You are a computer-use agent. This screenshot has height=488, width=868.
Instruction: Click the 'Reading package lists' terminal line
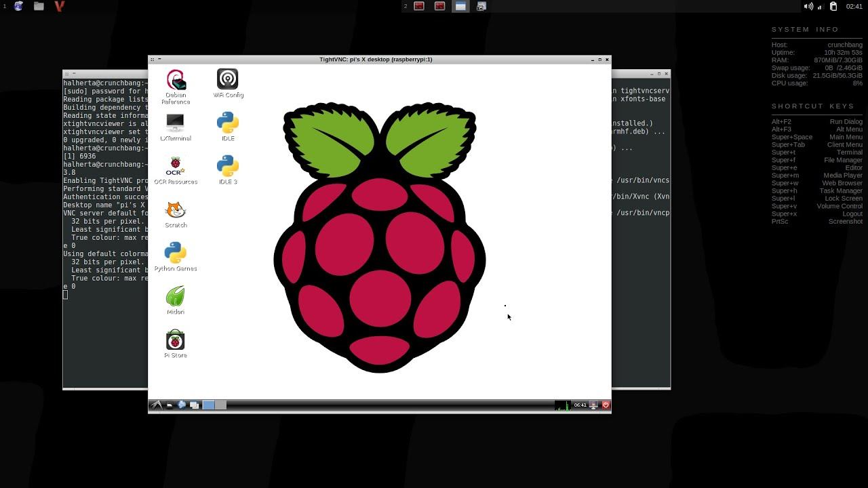(105, 99)
